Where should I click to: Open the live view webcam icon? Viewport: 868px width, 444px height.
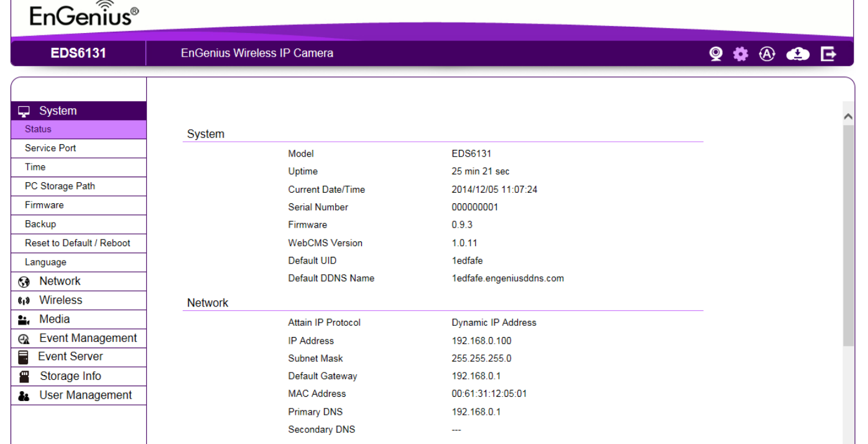(x=716, y=54)
